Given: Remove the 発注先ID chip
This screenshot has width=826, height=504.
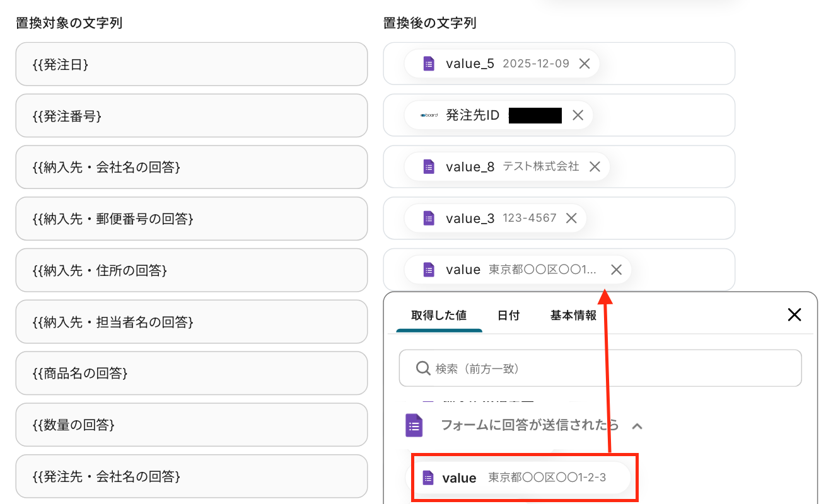Looking at the screenshot, I should point(578,115).
